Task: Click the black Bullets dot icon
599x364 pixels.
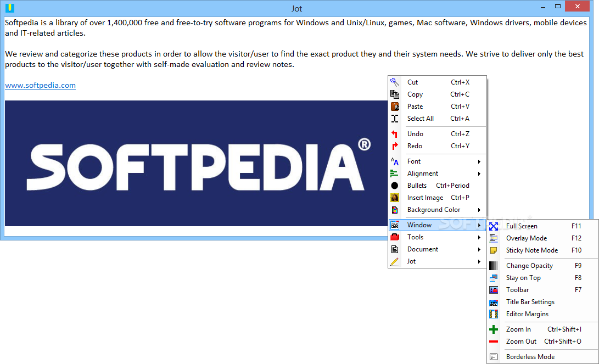Action: 395,186
